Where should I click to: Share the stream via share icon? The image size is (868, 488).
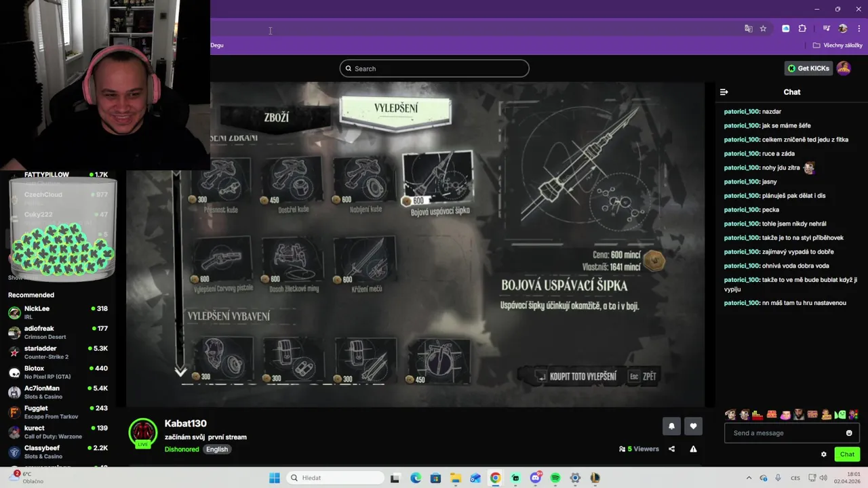click(x=671, y=449)
